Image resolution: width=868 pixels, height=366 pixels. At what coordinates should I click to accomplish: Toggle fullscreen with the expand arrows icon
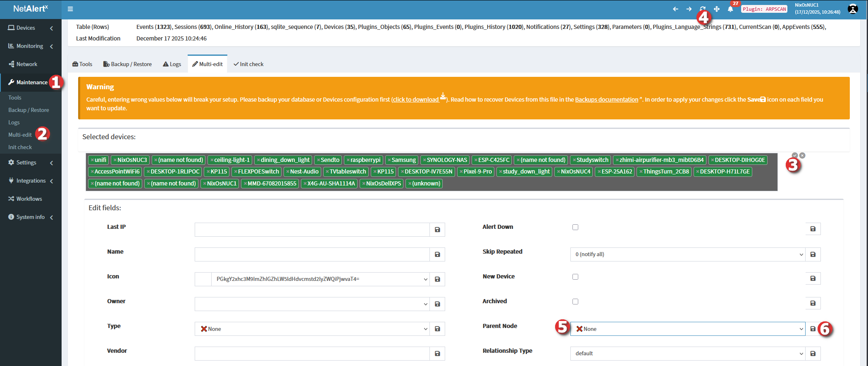[717, 9]
